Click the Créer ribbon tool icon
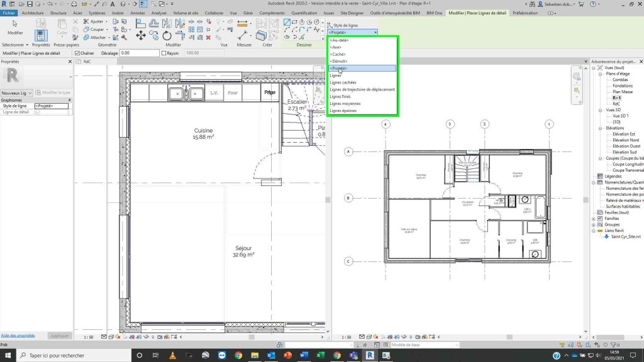Screen dimensions: 644x362 pos(262,35)
